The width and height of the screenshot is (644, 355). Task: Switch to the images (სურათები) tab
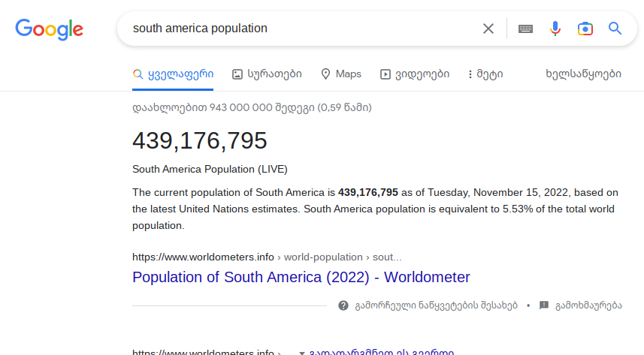click(267, 74)
